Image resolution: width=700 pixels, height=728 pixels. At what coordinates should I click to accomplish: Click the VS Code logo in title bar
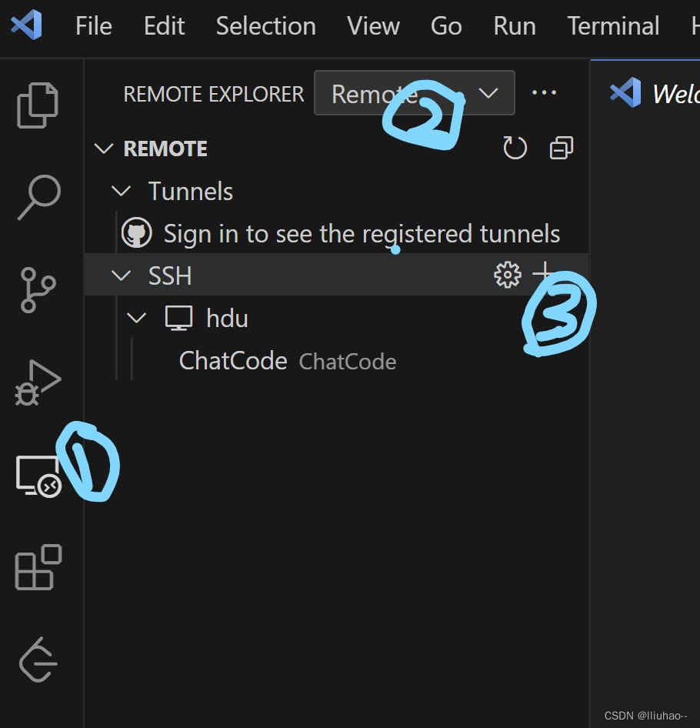[x=27, y=25]
